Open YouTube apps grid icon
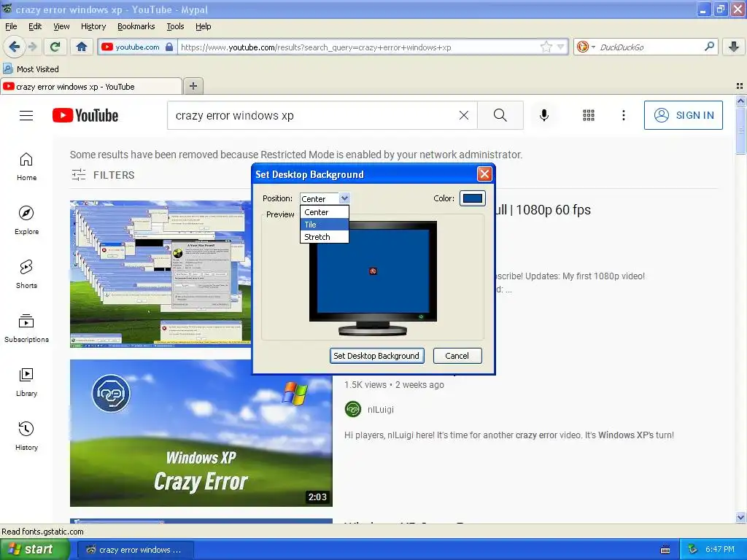The image size is (747, 560). click(x=589, y=115)
